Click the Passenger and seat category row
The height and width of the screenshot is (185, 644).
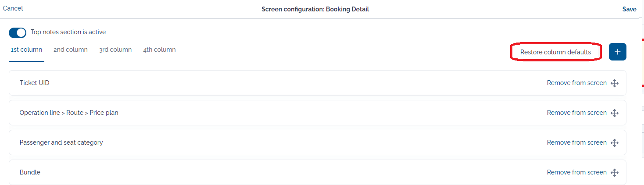[318, 142]
